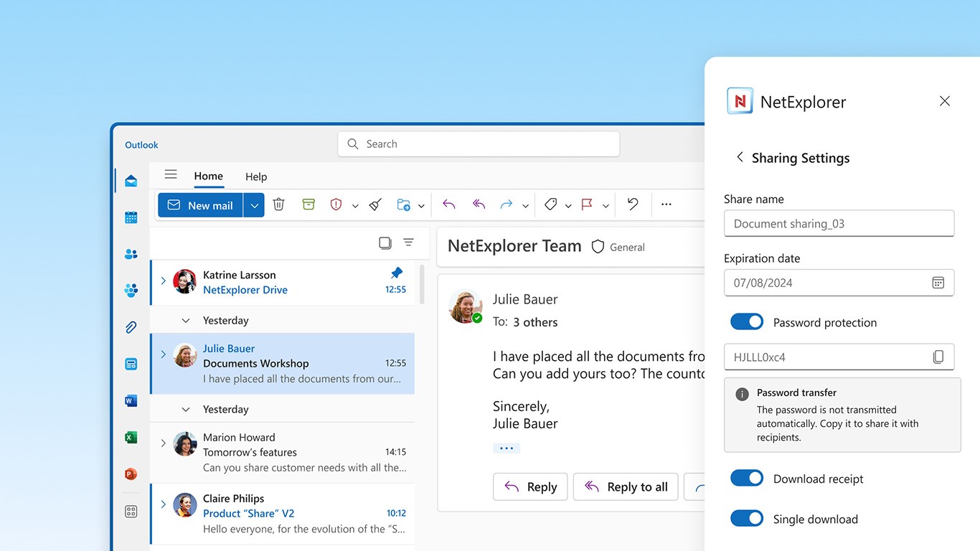Click the Reply all icon in toolbar
This screenshot has height=551, width=980.
point(479,204)
